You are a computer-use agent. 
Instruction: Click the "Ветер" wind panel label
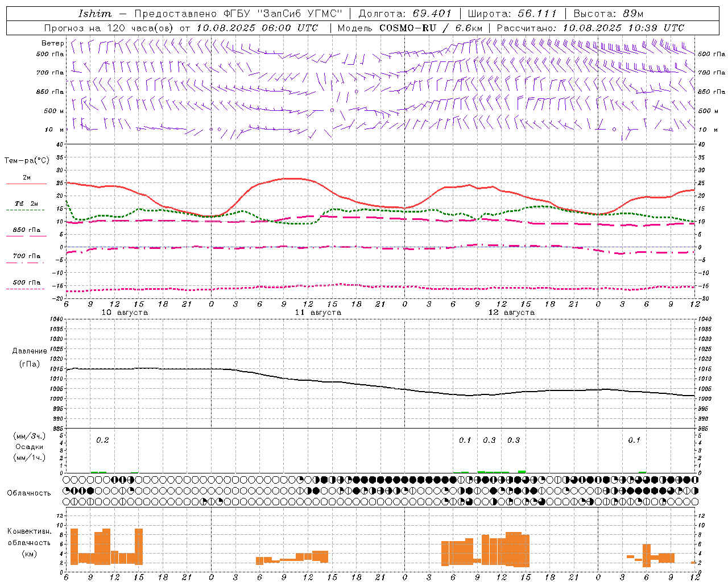coord(53,43)
